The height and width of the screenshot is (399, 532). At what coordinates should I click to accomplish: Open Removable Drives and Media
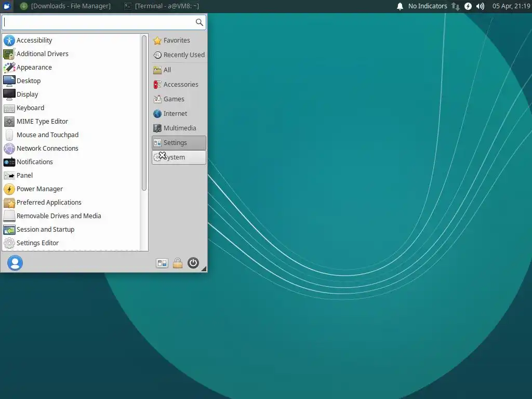[71, 216]
